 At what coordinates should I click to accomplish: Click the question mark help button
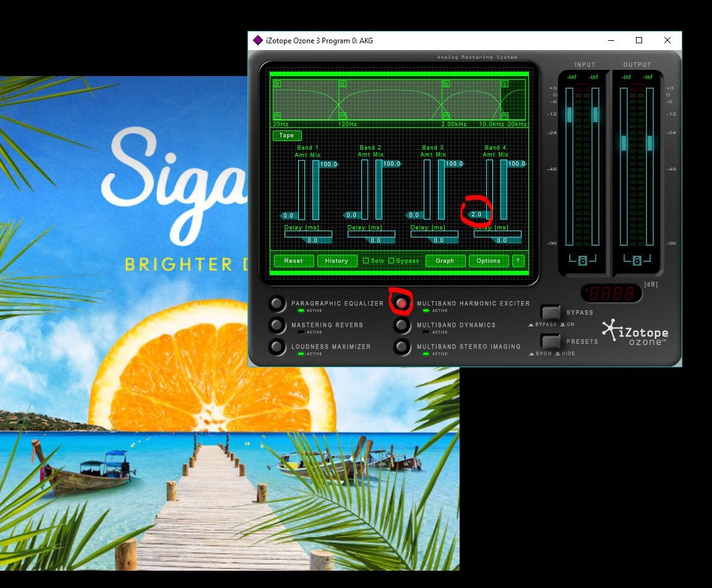click(518, 261)
